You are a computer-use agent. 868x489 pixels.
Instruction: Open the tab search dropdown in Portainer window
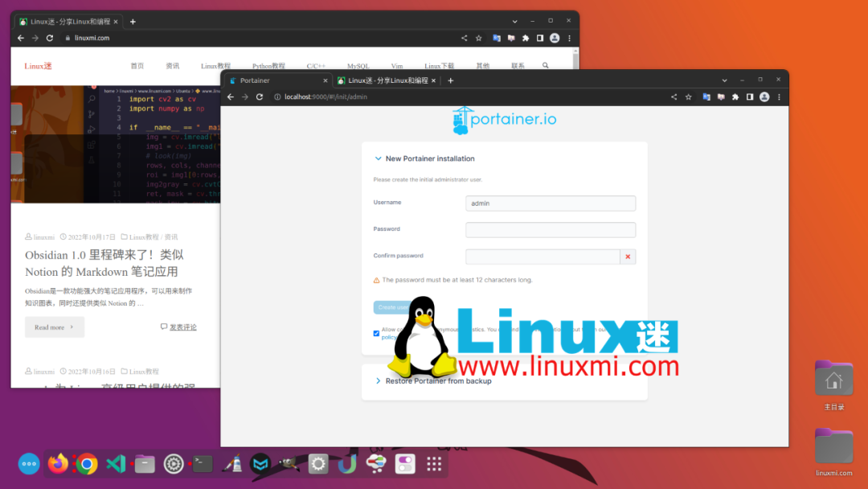[724, 80]
